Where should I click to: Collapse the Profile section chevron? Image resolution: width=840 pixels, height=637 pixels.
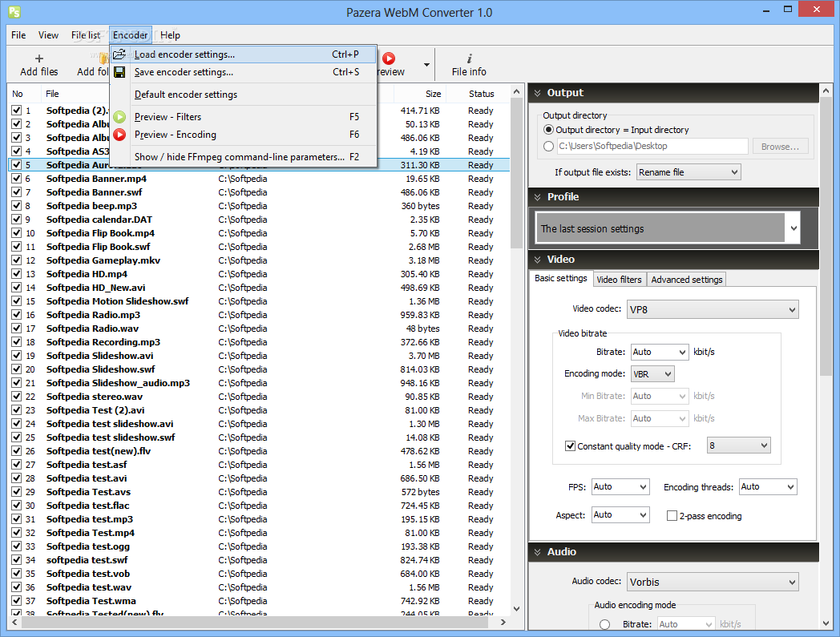point(537,196)
